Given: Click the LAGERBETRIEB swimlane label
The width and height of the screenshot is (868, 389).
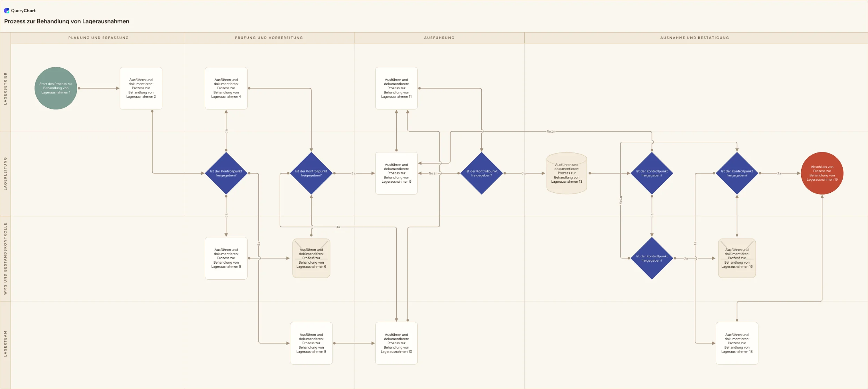Looking at the screenshot, I should [5, 89].
